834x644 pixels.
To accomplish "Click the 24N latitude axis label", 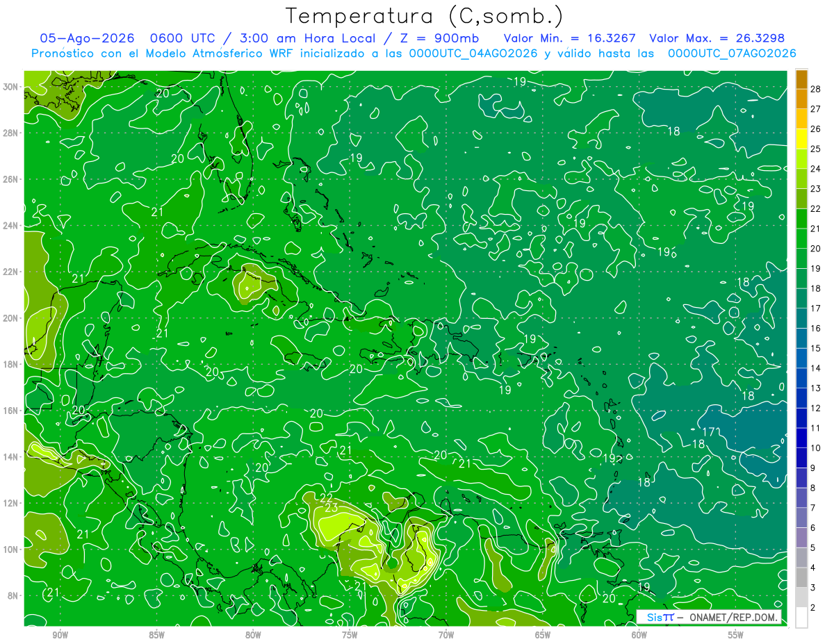I will [x=11, y=226].
